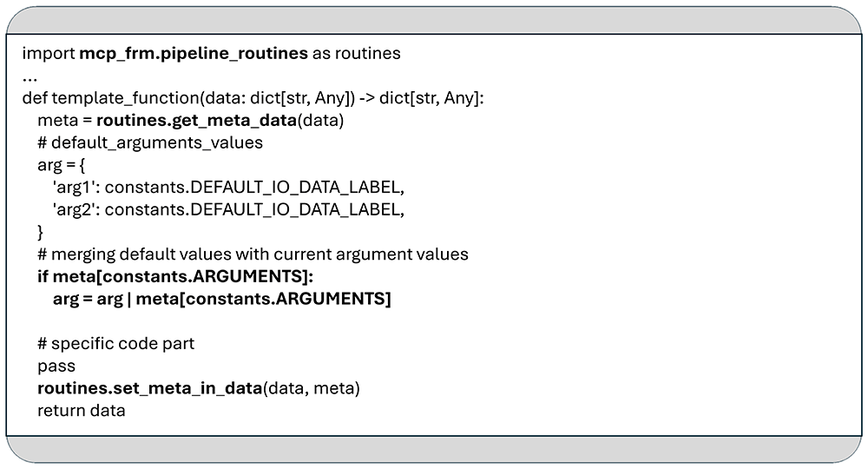Click bold 'arg = arg | meta' assignment
The image size is (868, 469).
222,299
